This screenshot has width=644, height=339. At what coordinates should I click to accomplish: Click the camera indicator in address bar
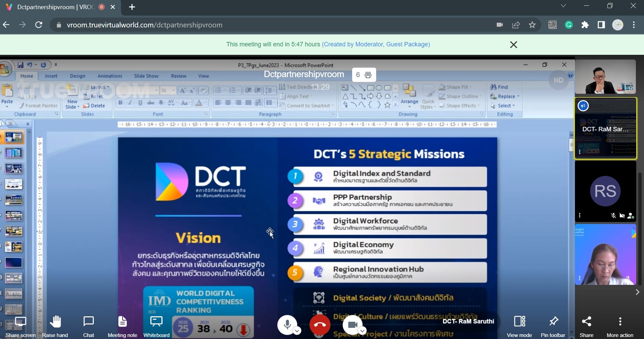(499, 25)
